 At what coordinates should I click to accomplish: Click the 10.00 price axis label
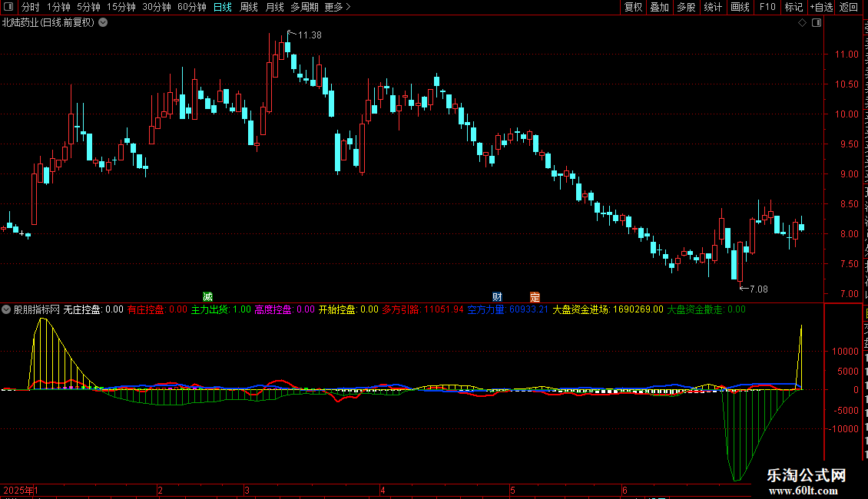tap(846, 114)
